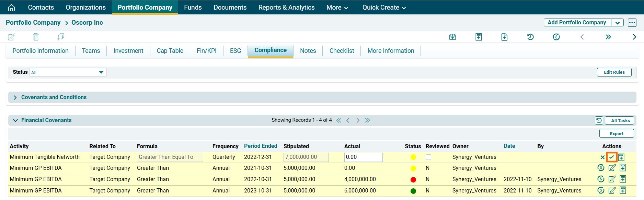The width and height of the screenshot is (644, 200).
Task: Open the Add Portfolio Company dropdown arrow
Action: [617, 23]
